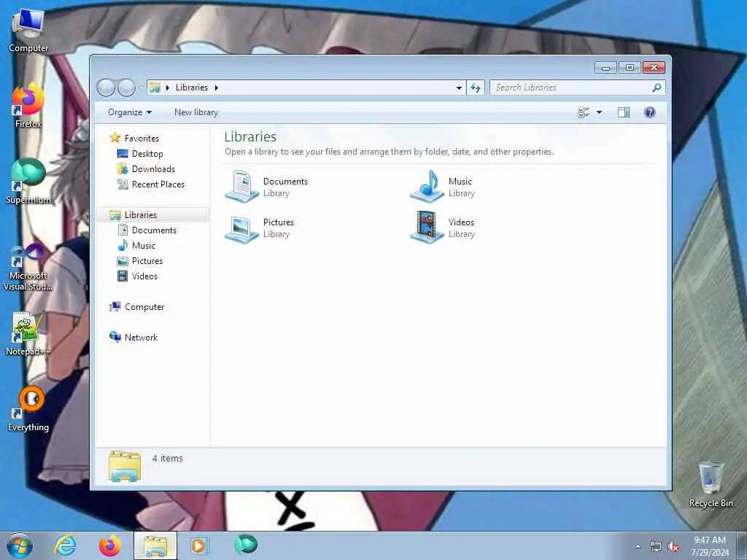
Task: Open the Organize menu
Action: (130, 112)
